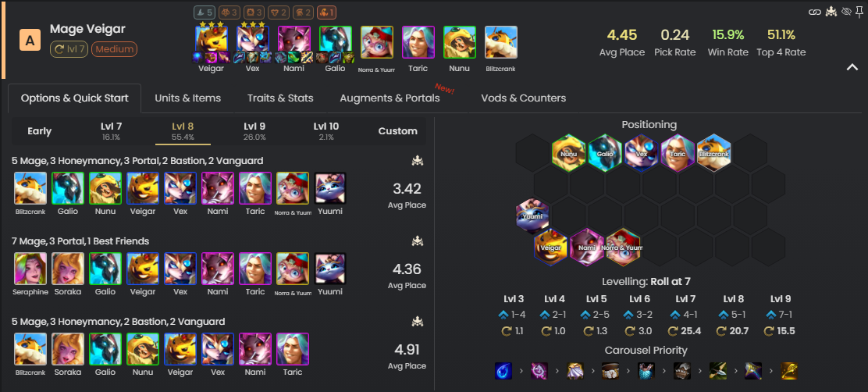
Task: Click the 3-star Veigar champion portrait
Action: pos(211,41)
